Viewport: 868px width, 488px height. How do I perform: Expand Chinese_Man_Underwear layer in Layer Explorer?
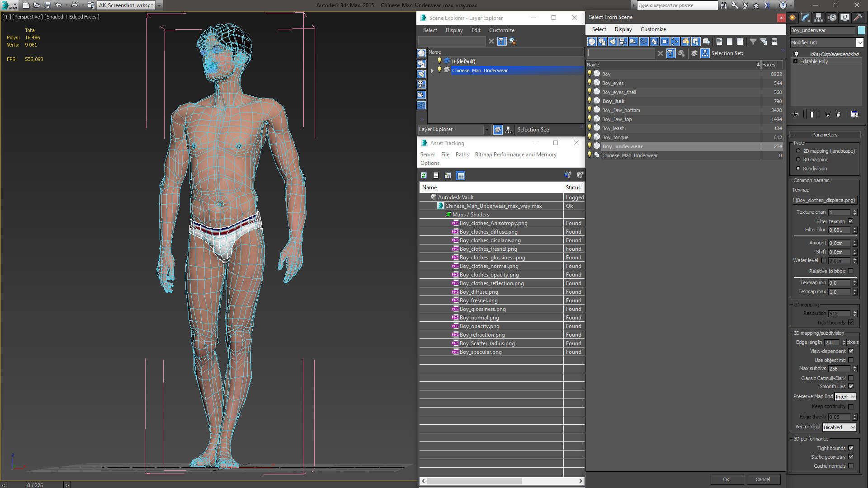[432, 70]
